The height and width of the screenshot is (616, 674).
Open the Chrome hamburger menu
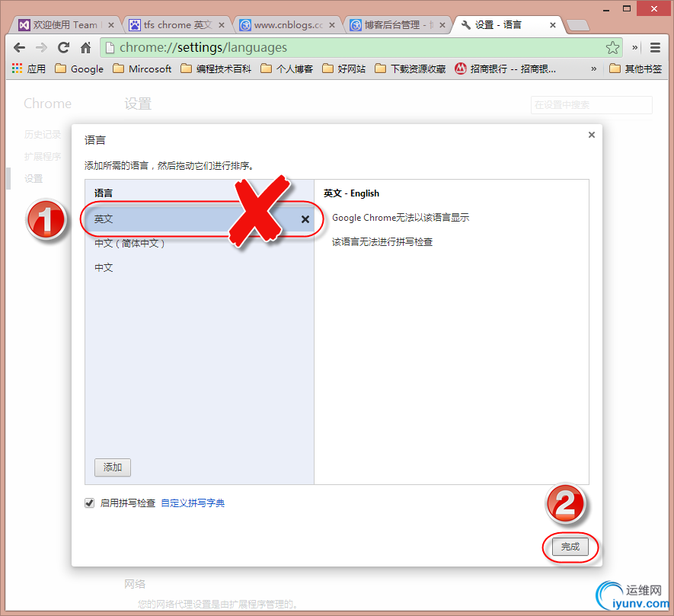[655, 48]
